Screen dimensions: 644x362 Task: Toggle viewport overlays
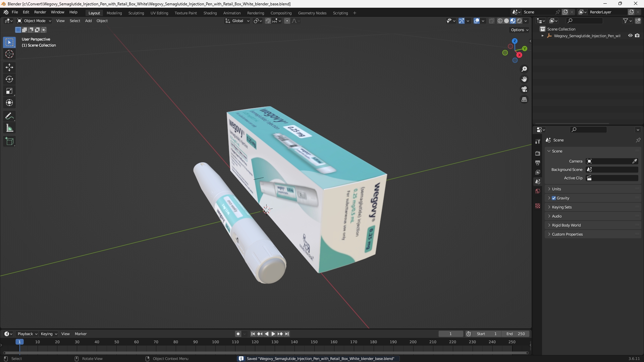(477, 21)
